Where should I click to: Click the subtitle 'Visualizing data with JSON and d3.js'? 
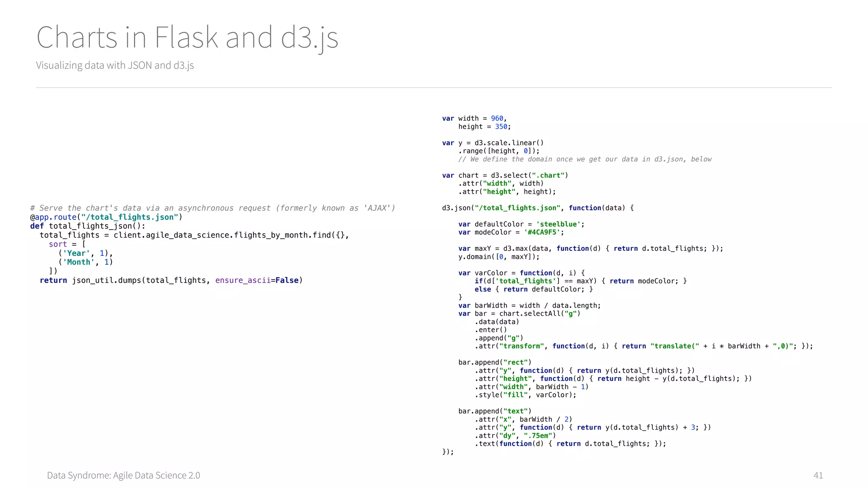[x=115, y=65]
